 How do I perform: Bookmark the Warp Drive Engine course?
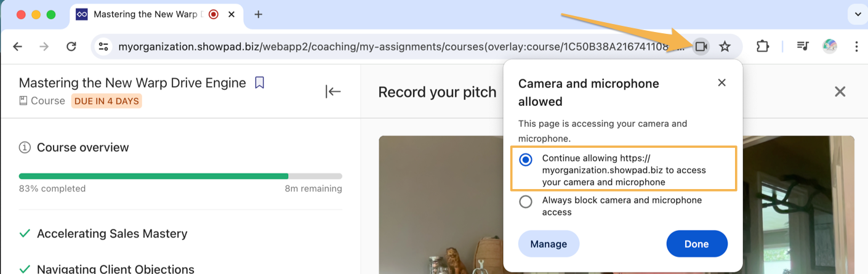pos(260,83)
